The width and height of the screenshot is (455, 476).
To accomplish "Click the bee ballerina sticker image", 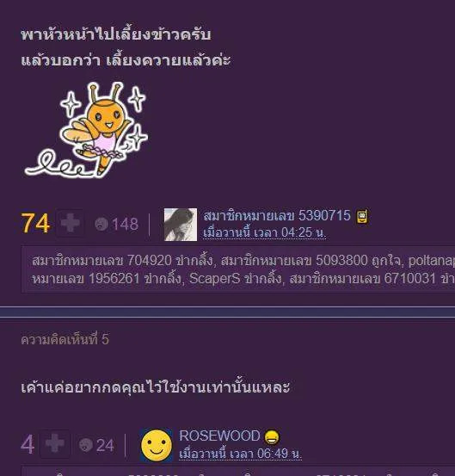I will coord(87,130).
